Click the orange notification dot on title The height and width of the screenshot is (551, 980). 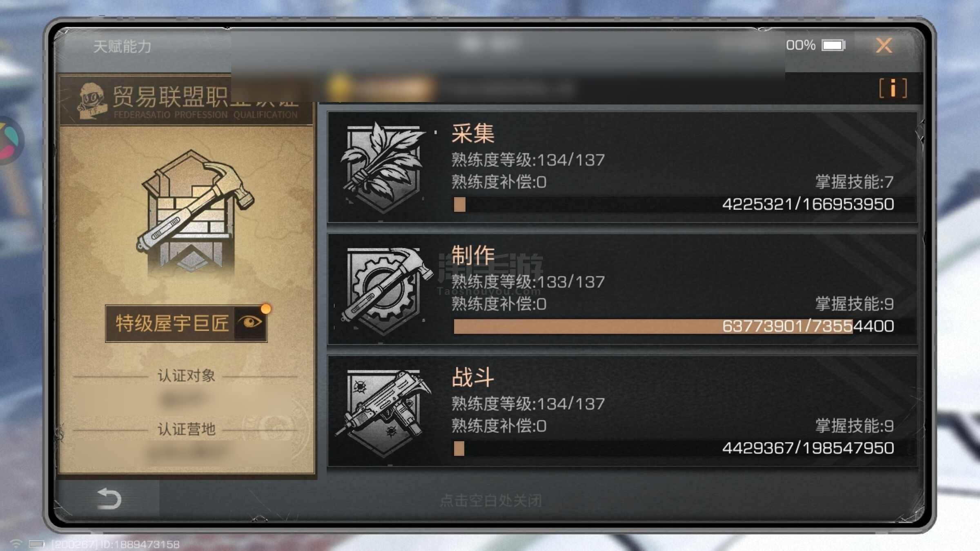coord(266,309)
